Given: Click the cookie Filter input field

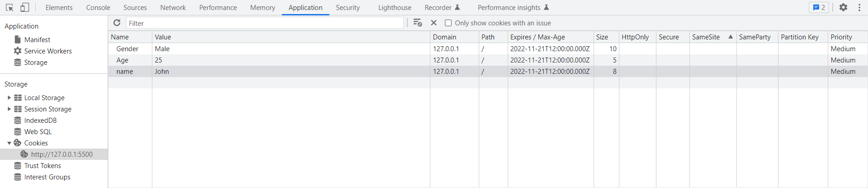Looking at the screenshot, I should [264, 23].
